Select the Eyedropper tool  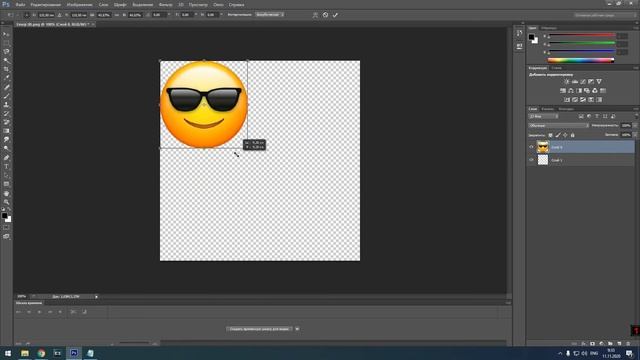click(6, 78)
